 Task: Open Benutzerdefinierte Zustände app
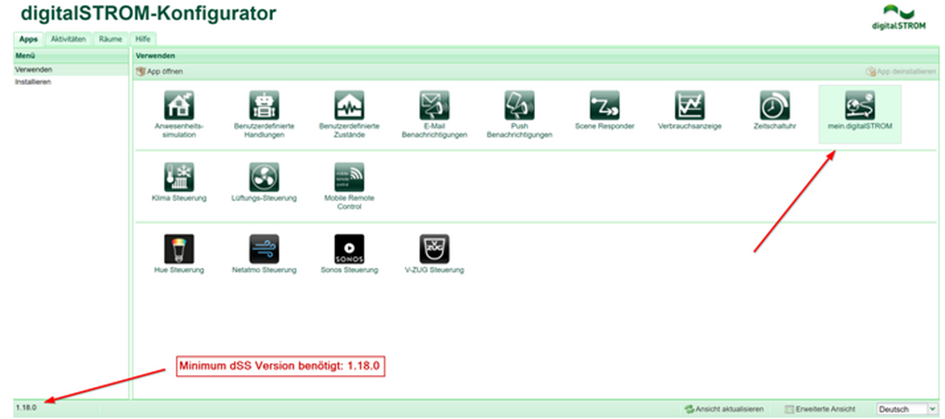(349, 107)
